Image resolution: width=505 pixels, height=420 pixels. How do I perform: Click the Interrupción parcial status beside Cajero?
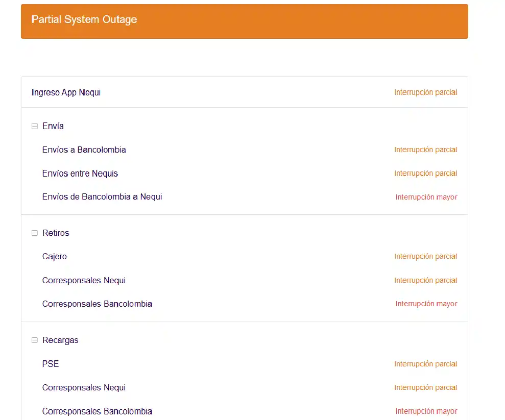pyautogui.click(x=425, y=256)
